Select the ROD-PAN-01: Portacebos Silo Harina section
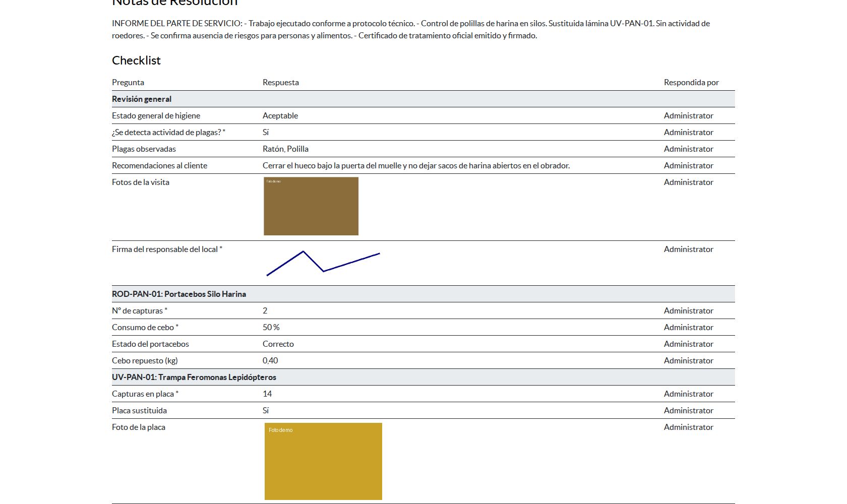847x504 pixels. point(423,294)
